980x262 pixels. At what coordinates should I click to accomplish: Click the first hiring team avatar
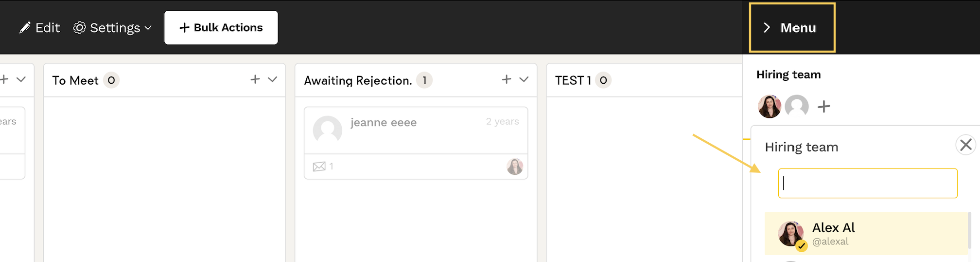click(770, 106)
